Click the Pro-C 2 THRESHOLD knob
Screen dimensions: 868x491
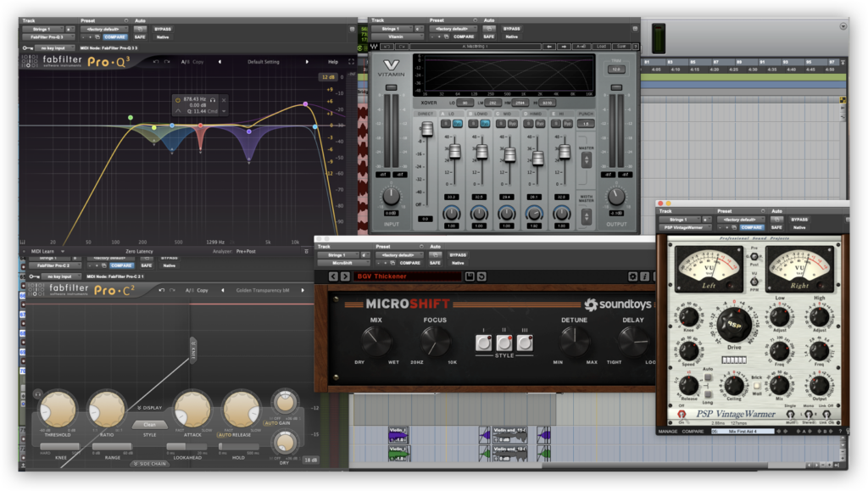[58, 410]
